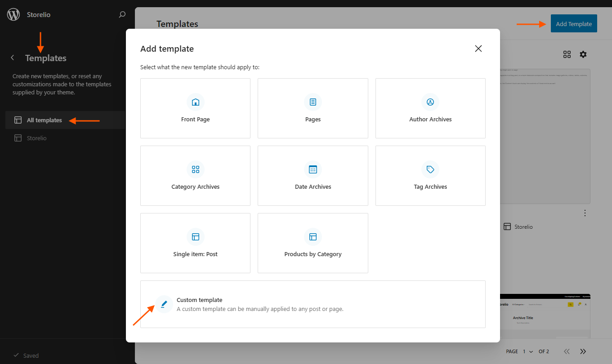Click the Date Archives calendar icon
612x364 pixels.
tap(313, 169)
